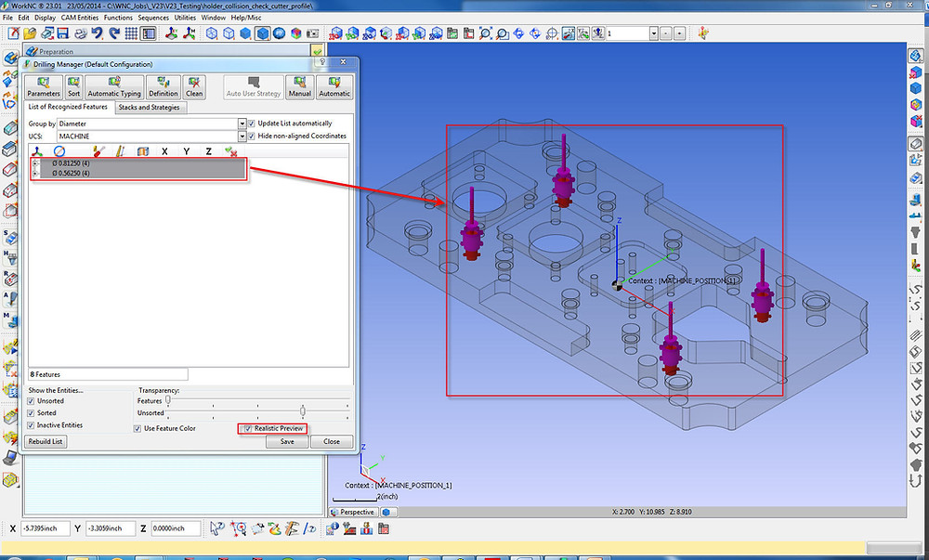Click the Perspective view button
The image size is (929, 560).
click(x=353, y=512)
